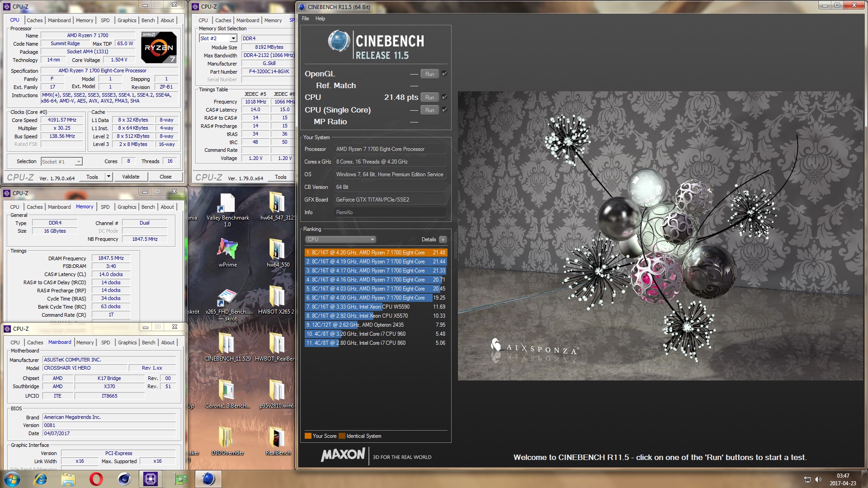The image size is (868, 488).
Task: Click the Windows Start orb
Action: 12,479
